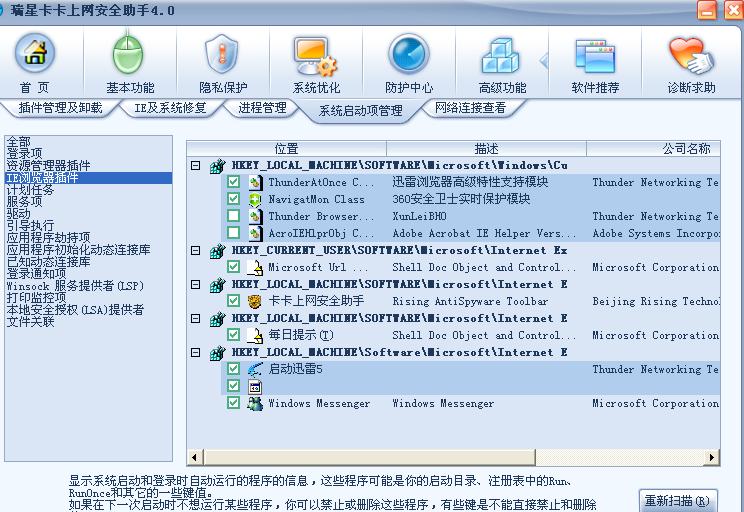744x512 pixels.
Task: Click the 启动迅雷5 bird icon
Action: pos(255,369)
